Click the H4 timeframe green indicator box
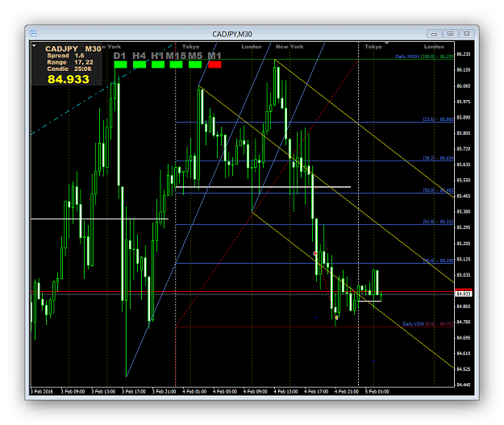Screen dimensions: 504x425 pos(140,65)
